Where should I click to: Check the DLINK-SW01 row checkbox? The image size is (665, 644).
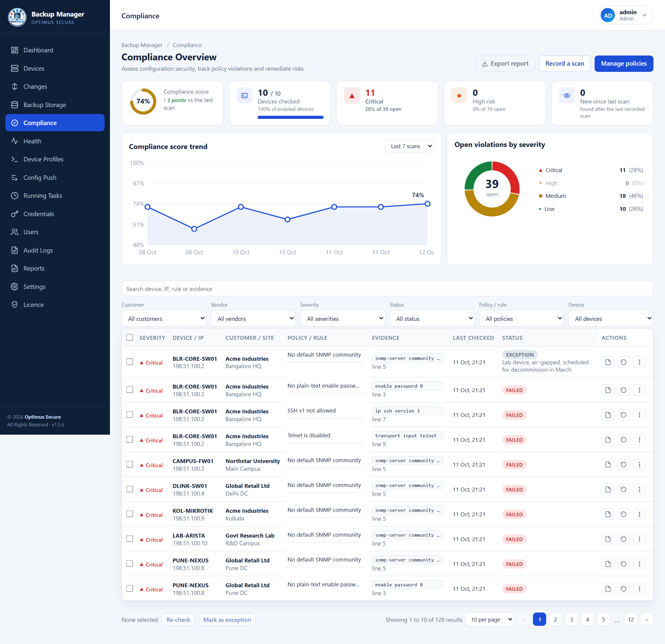tap(130, 489)
